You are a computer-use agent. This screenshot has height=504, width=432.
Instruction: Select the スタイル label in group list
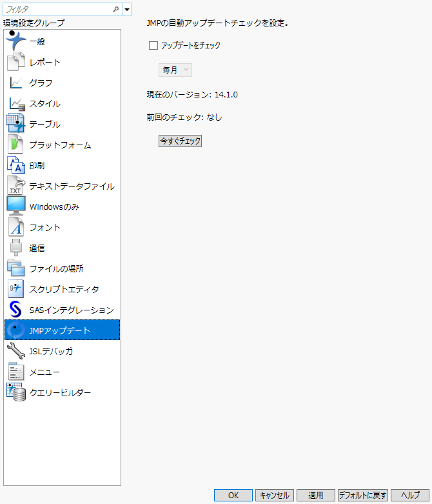[x=44, y=103]
